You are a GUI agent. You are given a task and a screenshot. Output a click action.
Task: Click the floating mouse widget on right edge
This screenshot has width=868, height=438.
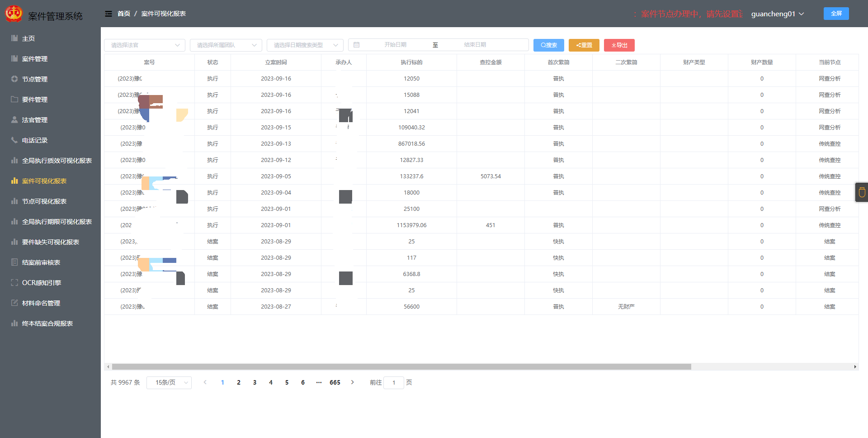click(862, 192)
